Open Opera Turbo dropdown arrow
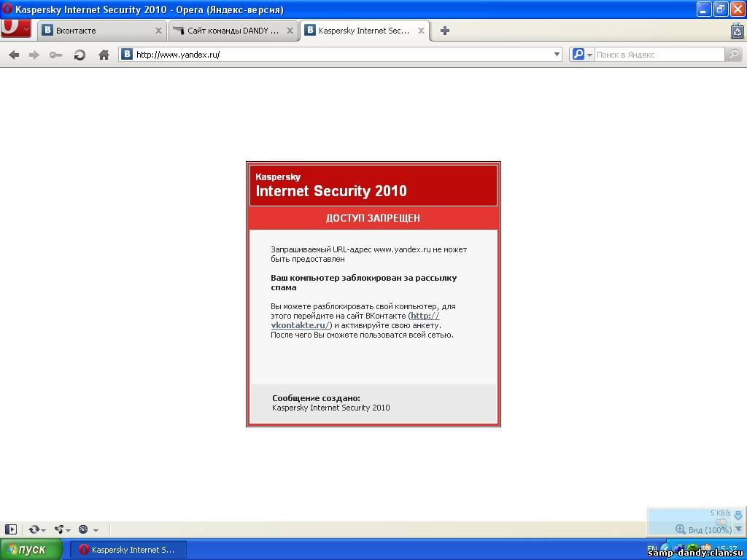The height and width of the screenshot is (560, 747). point(96,530)
